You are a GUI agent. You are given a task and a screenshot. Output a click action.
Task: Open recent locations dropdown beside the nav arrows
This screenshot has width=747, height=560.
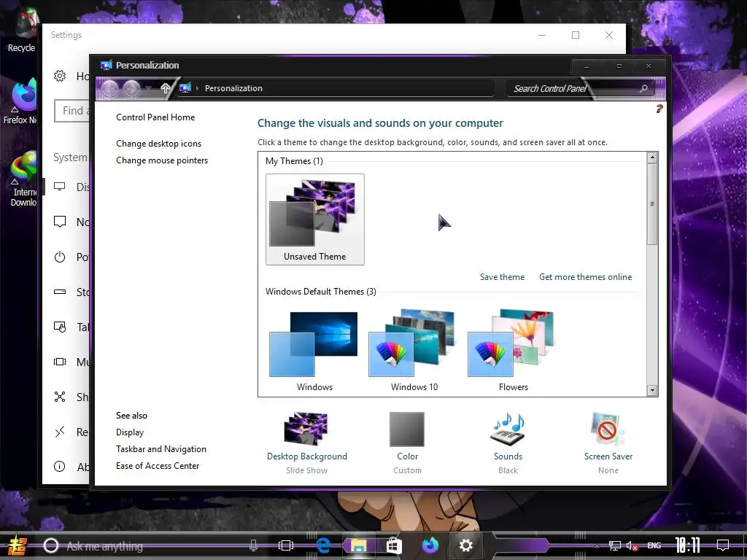[149, 88]
